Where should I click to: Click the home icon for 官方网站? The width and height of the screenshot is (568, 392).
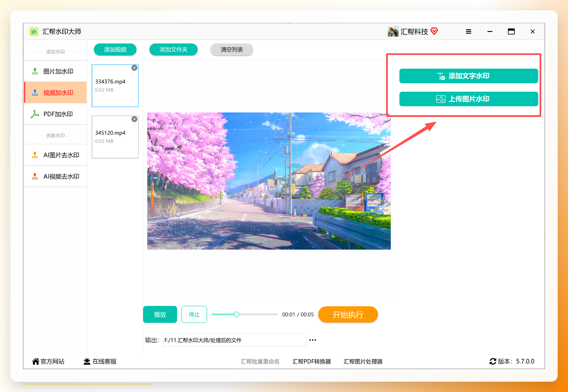click(x=35, y=361)
